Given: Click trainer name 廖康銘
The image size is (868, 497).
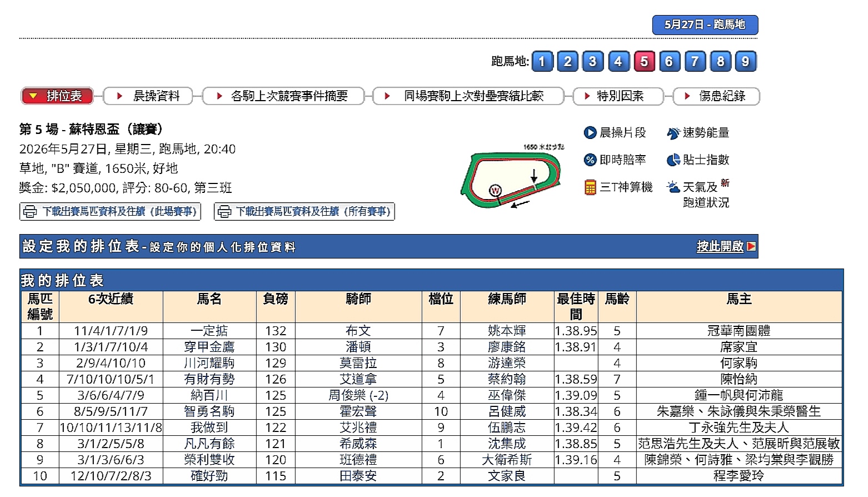Looking at the screenshot, I should [x=507, y=347].
